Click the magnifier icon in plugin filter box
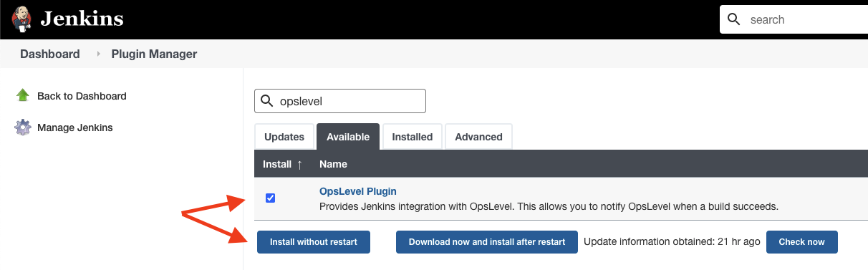The image size is (868, 270). click(266, 101)
